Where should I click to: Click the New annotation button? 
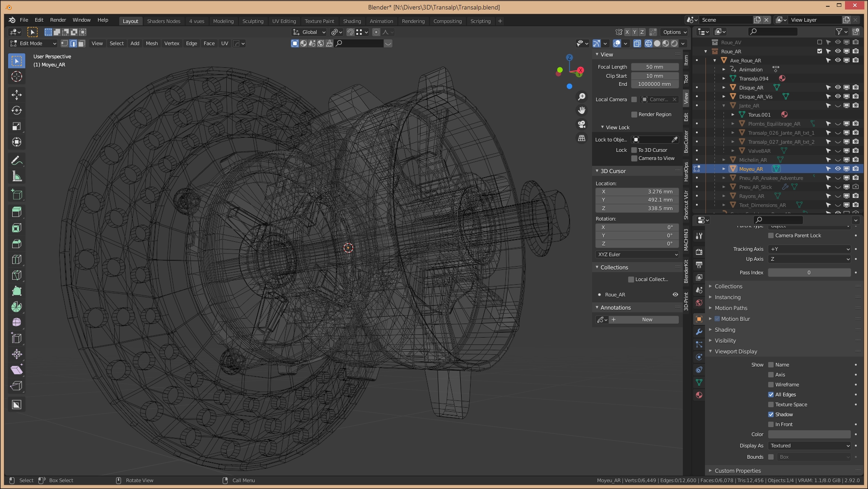[x=647, y=320]
